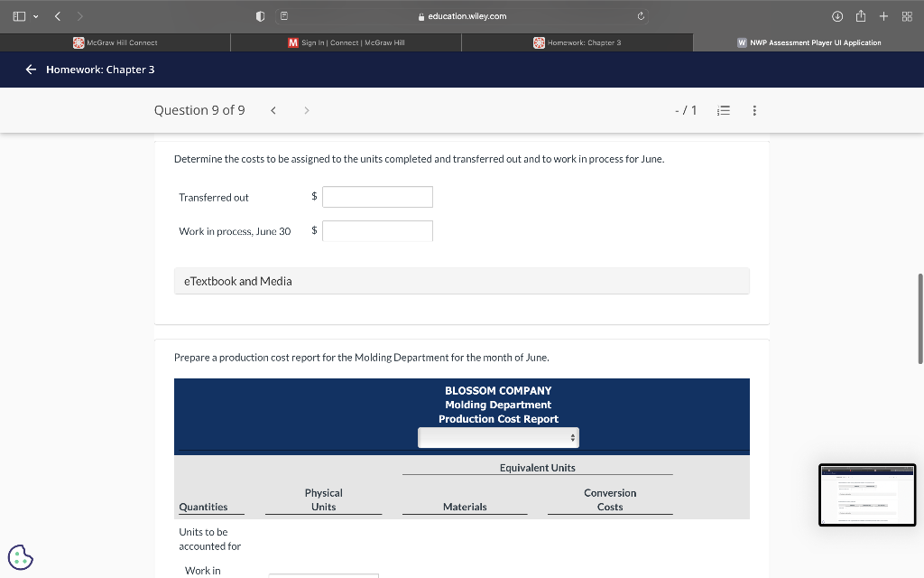The image size is (924, 578).
Task: Click the - / 1 score text
Action: click(686, 110)
